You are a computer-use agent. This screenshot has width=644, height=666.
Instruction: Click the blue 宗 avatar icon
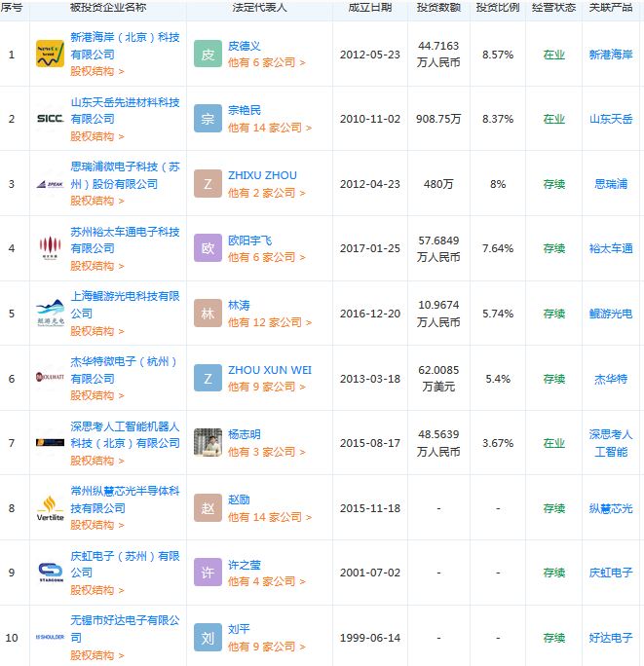[208, 119]
